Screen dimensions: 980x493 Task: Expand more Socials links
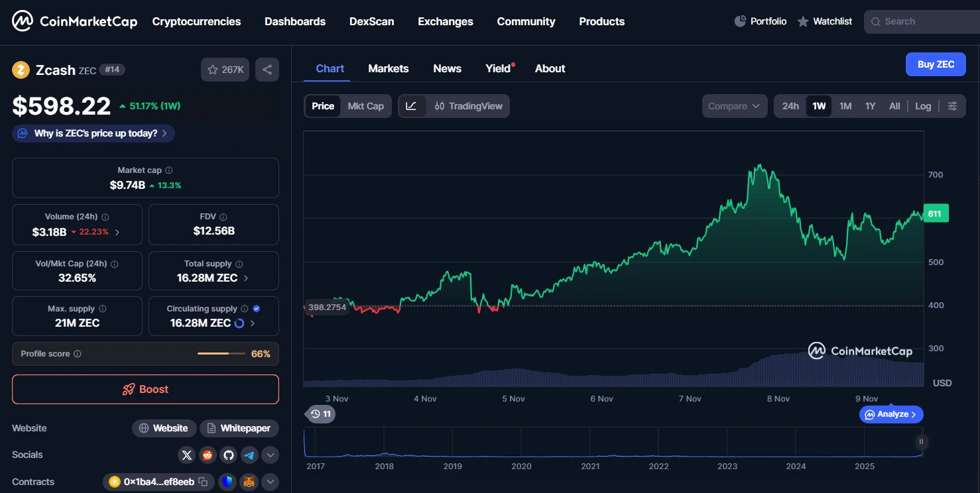coord(270,455)
